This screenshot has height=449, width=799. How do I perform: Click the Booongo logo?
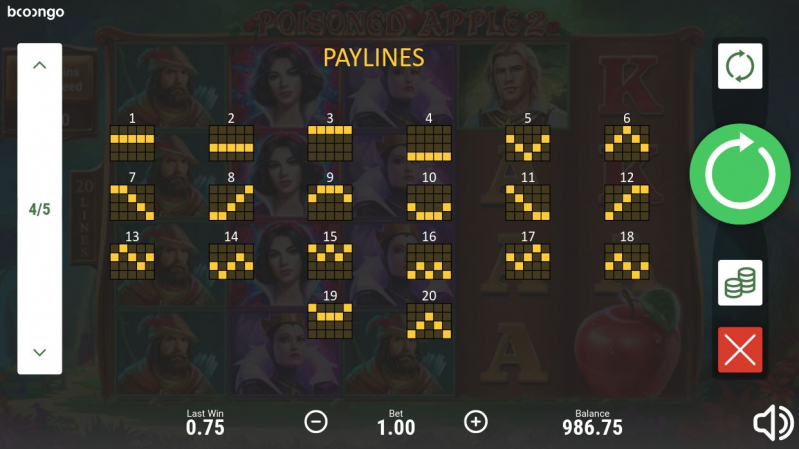36,12
